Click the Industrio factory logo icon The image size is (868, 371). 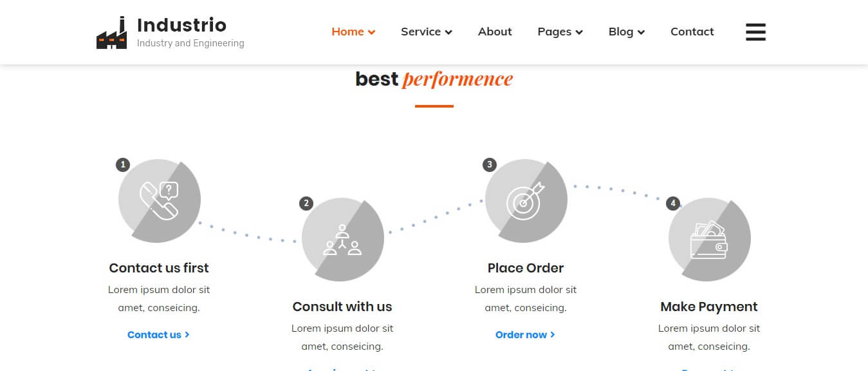pos(111,33)
